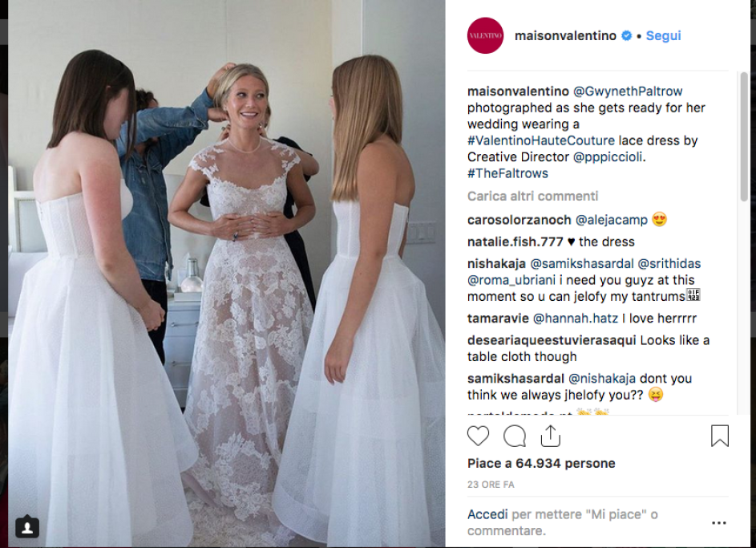View the Piace a 64.934 persone likes list

coord(541,464)
